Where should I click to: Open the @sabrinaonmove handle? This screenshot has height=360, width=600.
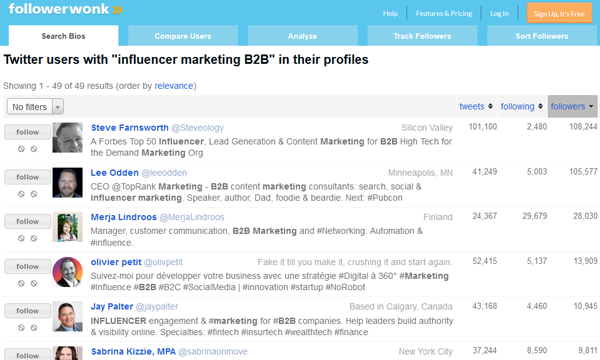[213, 352]
